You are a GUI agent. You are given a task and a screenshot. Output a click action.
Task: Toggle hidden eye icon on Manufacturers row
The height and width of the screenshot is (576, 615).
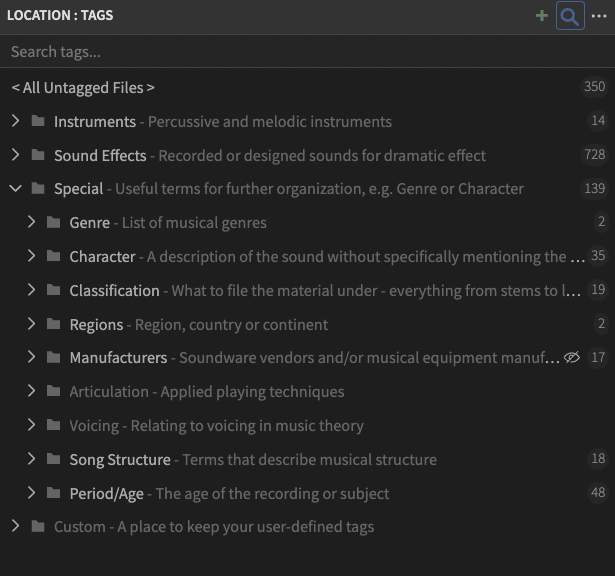click(572, 358)
